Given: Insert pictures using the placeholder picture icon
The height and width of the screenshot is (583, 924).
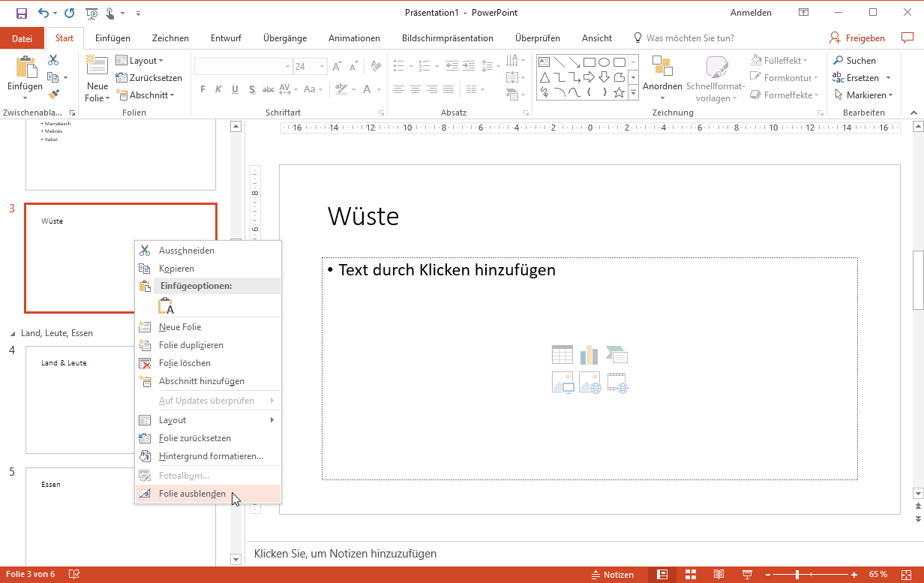Looking at the screenshot, I should pyautogui.click(x=562, y=383).
